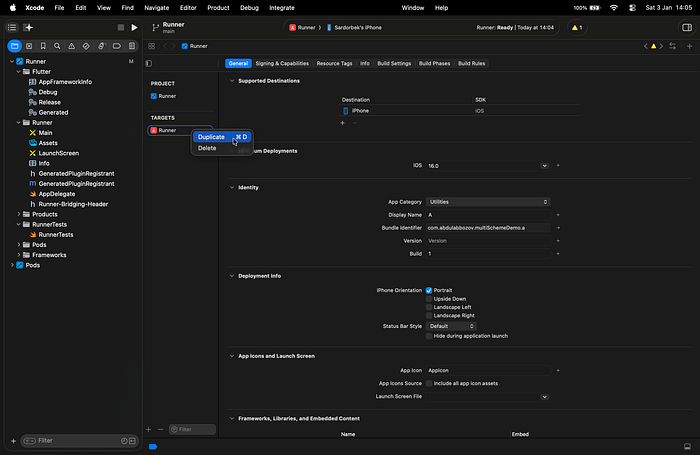This screenshot has height=455, width=700.
Task: Jump to the next issue arrow
Action: point(661,46)
